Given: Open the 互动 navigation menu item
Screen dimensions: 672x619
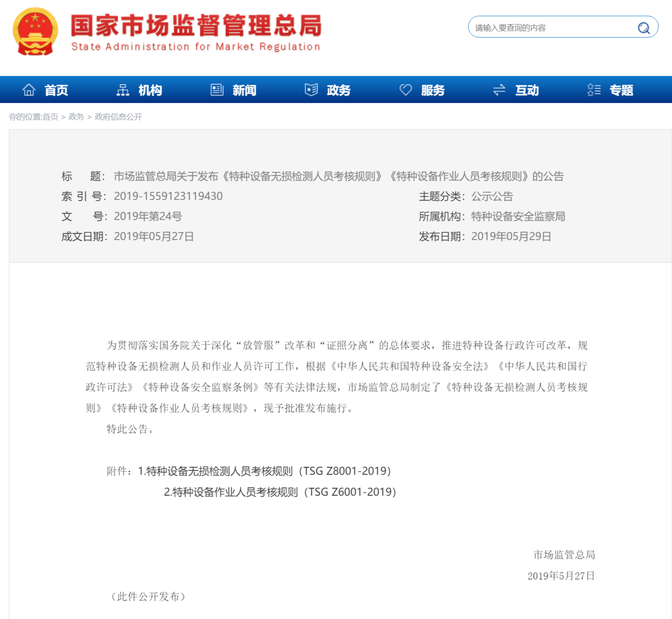Looking at the screenshot, I should point(527,90).
